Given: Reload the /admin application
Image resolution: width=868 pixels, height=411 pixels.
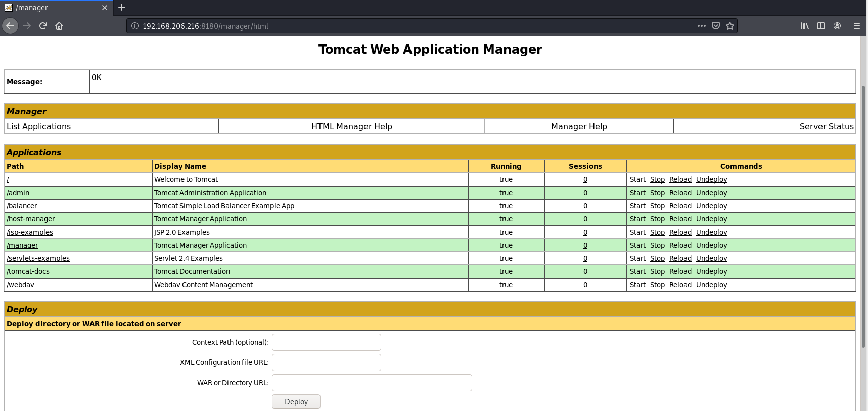Looking at the screenshot, I should click(680, 193).
